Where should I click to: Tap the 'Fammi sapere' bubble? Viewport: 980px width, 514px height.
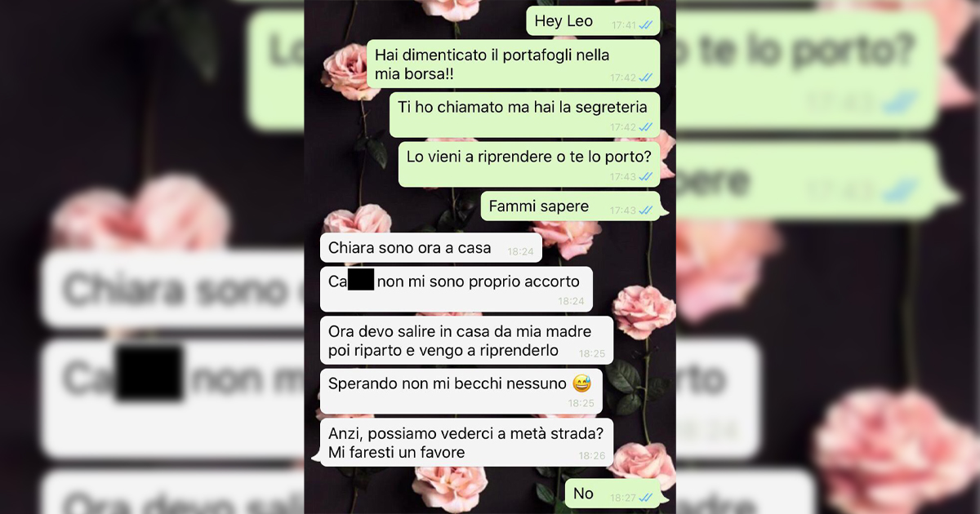point(570,206)
